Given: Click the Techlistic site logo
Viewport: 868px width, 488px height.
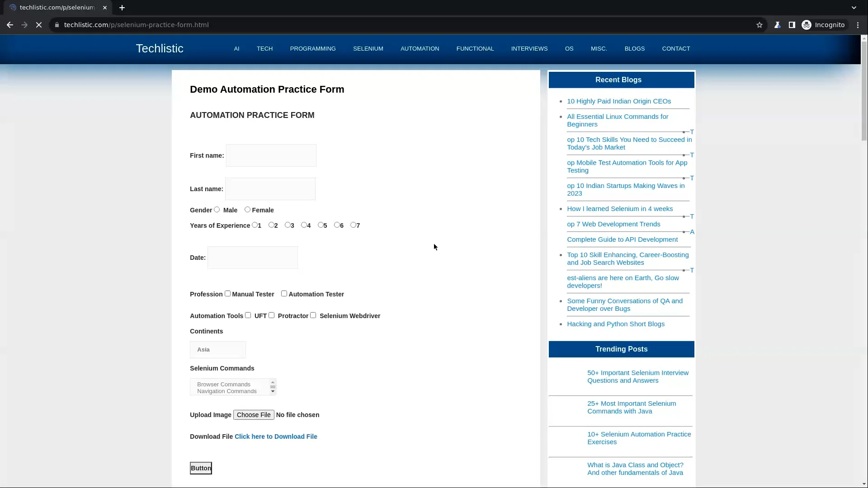Looking at the screenshot, I should click(x=160, y=48).
